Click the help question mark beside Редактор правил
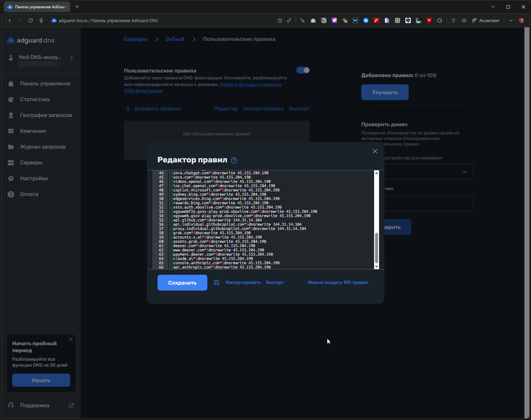 coord(234,160)
